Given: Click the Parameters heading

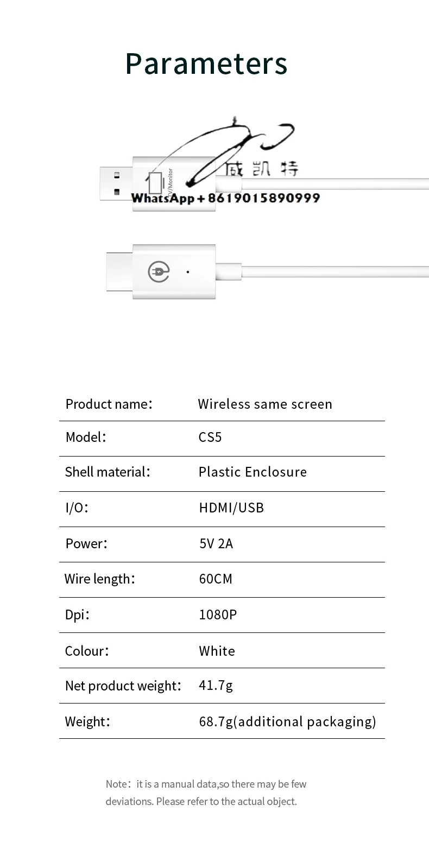Looking at the screenshot, I should (x=206, y=64).
